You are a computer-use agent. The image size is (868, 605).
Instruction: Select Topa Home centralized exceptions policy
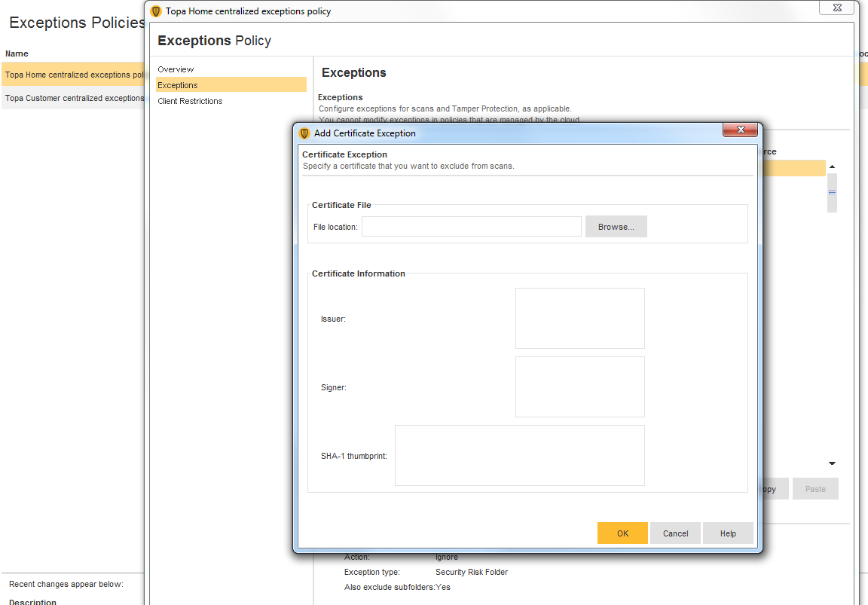pos(72,75)
